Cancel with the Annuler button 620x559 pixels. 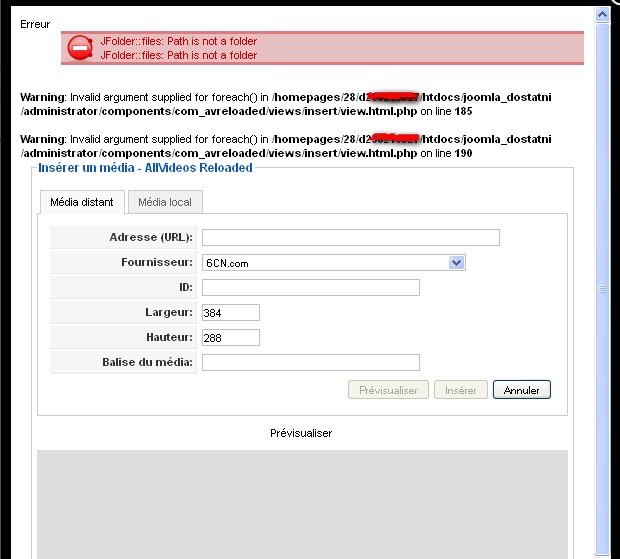click(x=521, y=389)
